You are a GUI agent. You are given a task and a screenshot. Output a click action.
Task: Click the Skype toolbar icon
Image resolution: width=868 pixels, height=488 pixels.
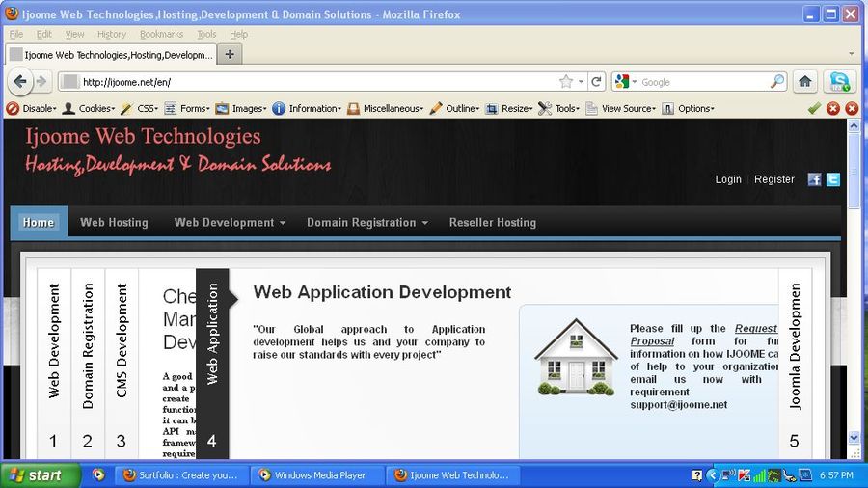(839, 82)
